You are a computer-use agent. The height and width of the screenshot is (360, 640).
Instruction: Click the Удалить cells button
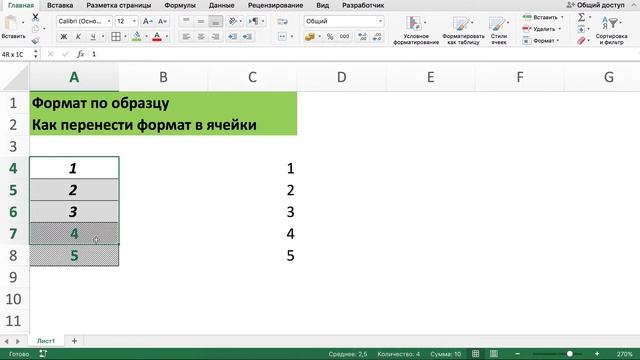(x=542, y=29)
